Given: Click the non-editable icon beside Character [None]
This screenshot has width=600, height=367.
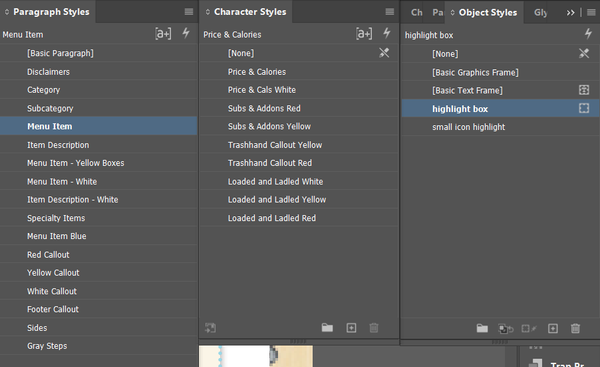Looking at the screenshot, I should tap(384, 53).
